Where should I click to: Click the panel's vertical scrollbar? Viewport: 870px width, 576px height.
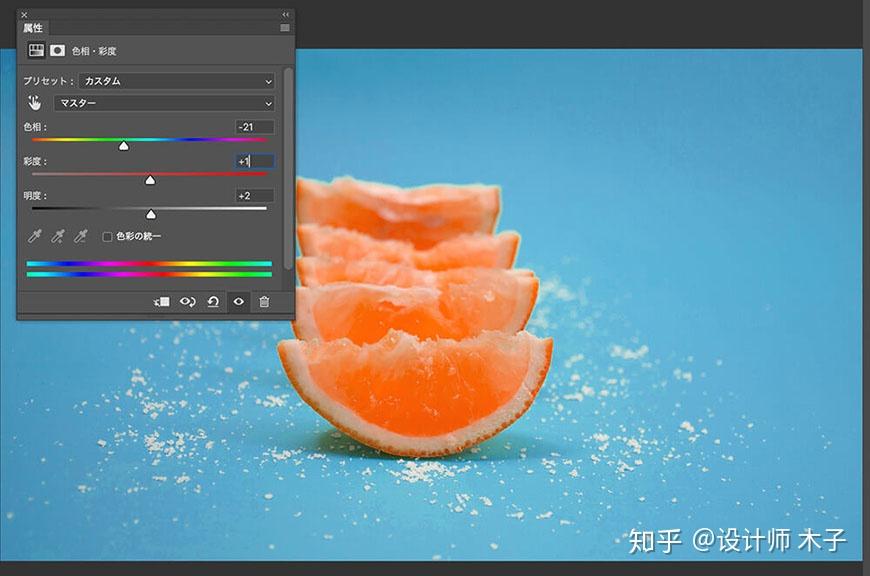(x=287, y=169)
